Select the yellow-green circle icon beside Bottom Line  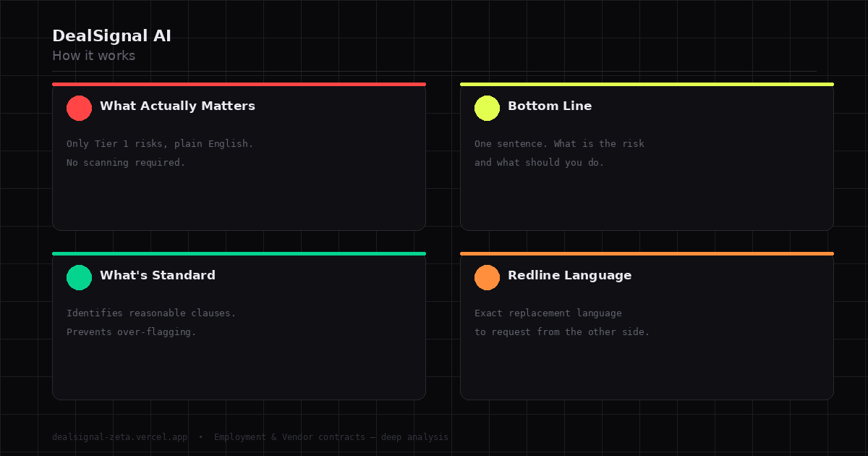coord(487,108)
